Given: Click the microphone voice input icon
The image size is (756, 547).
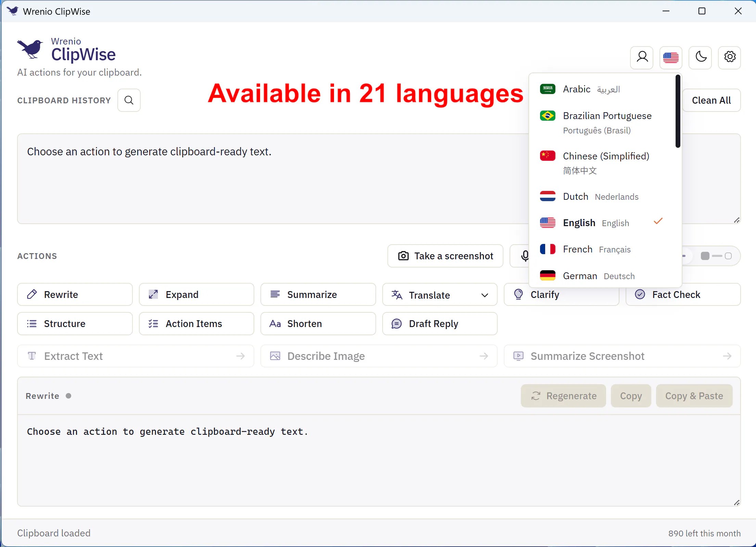Looking at the screenshot, I should [x=525, y=256].
